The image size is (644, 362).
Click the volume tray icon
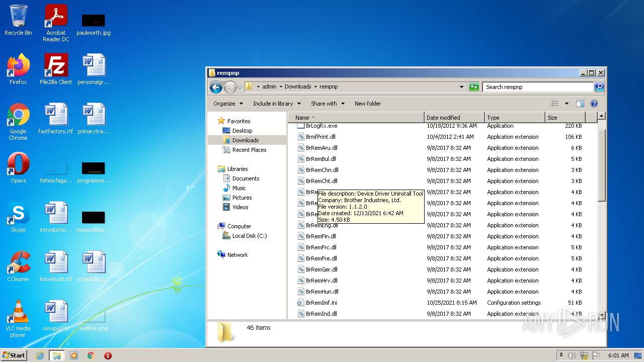pyautogui.click(x=572, y=355)
